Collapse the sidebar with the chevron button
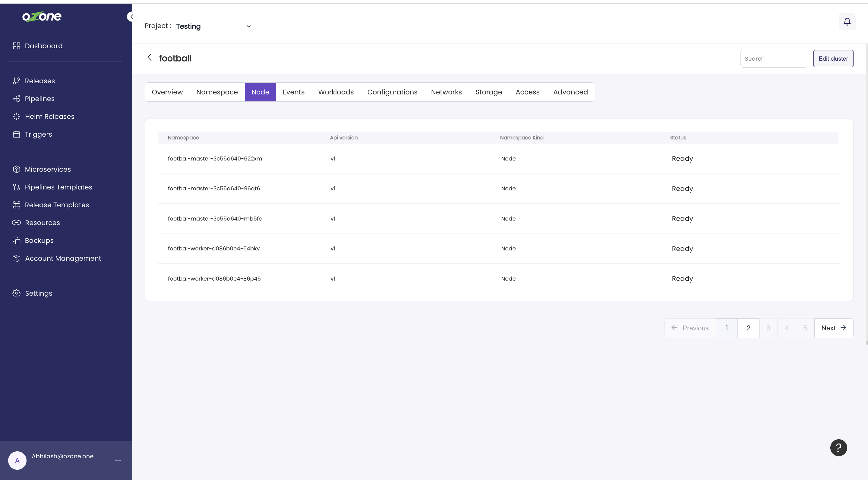The image size is (868, 480). tap(132, 17)
